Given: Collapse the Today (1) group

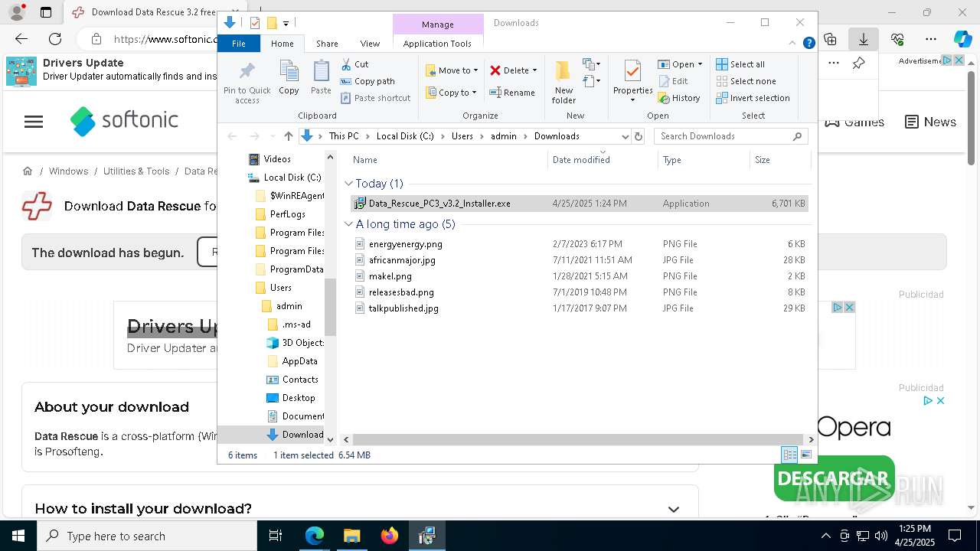Looking at the screenshot, I should pyautogui.click(x=348, y=184).
